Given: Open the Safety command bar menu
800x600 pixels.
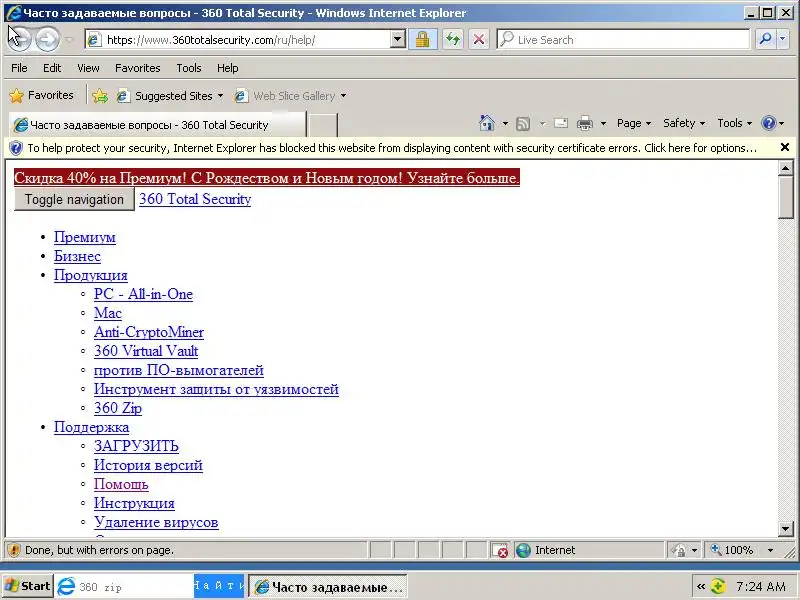Looking at the screenshot, I should click(684, 123).
